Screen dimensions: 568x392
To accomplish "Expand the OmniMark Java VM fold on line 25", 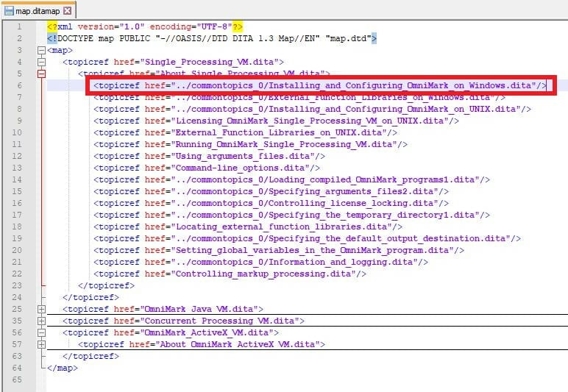I will [41, 309].
